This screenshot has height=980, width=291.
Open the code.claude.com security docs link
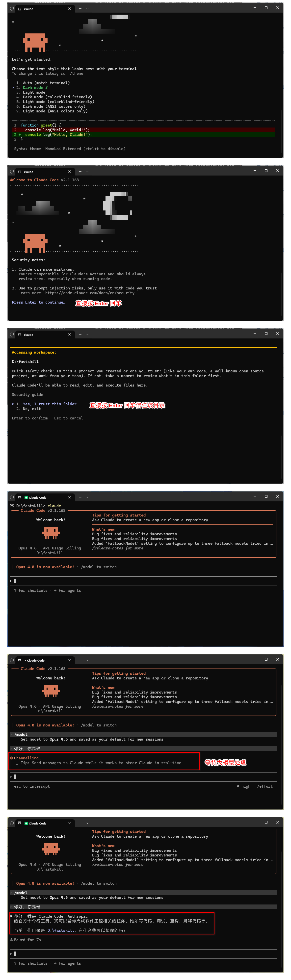[x=90, y=293]
